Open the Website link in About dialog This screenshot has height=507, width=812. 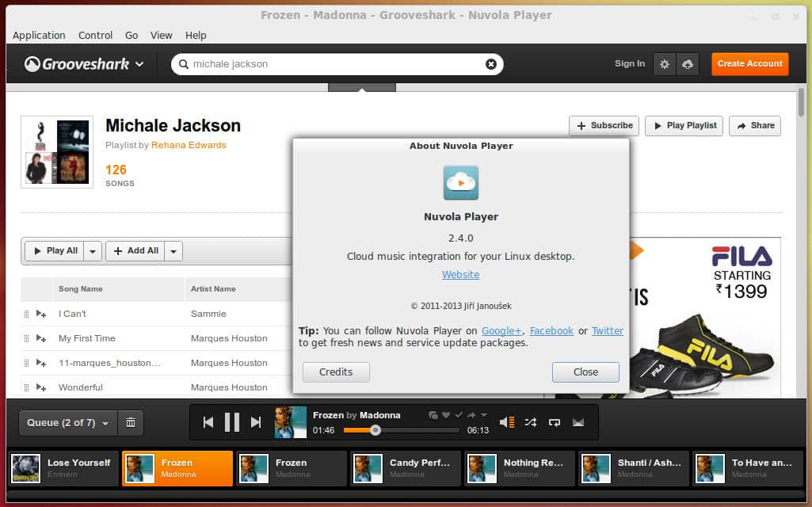pyautogui.click(x=460, y=275)
